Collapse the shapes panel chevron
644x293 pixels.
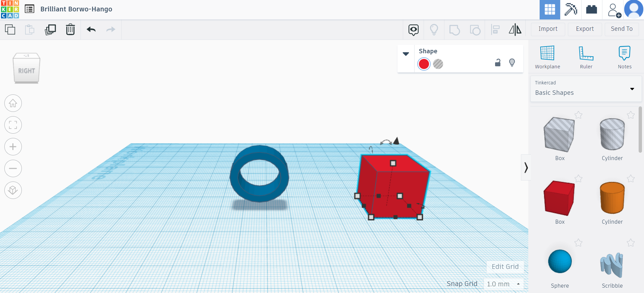[x=526, y=167]
